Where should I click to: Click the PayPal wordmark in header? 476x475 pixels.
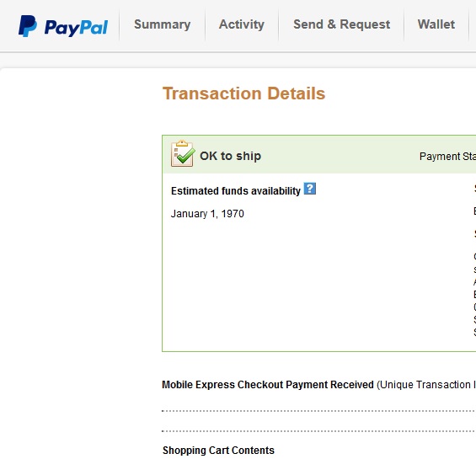point(76,29)
